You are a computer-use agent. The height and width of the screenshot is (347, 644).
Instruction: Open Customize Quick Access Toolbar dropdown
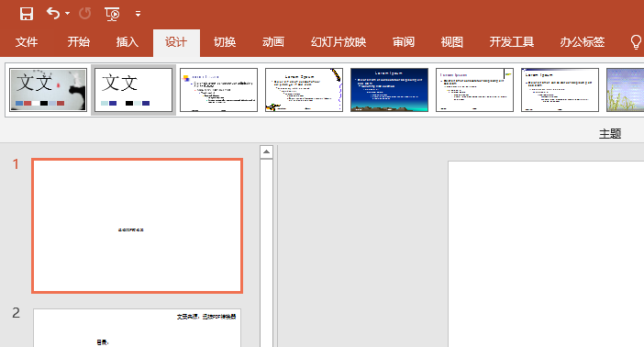(x=138, y=14)
